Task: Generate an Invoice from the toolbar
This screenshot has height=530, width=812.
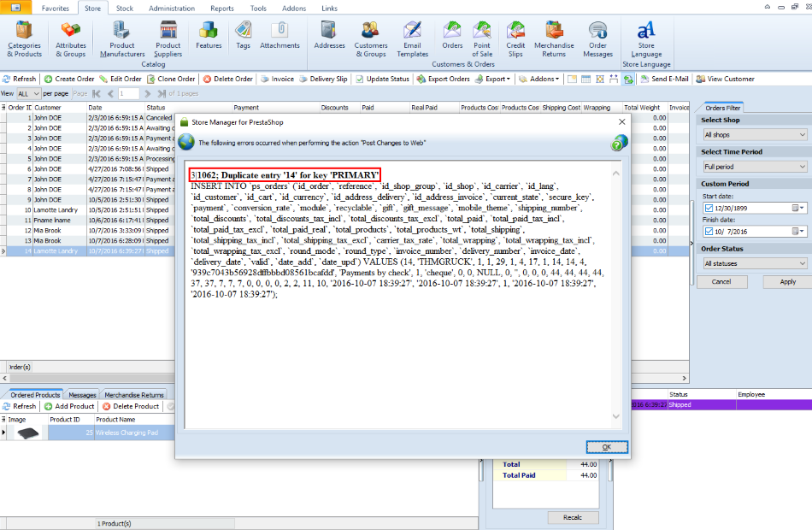Action: pos(277,79)
